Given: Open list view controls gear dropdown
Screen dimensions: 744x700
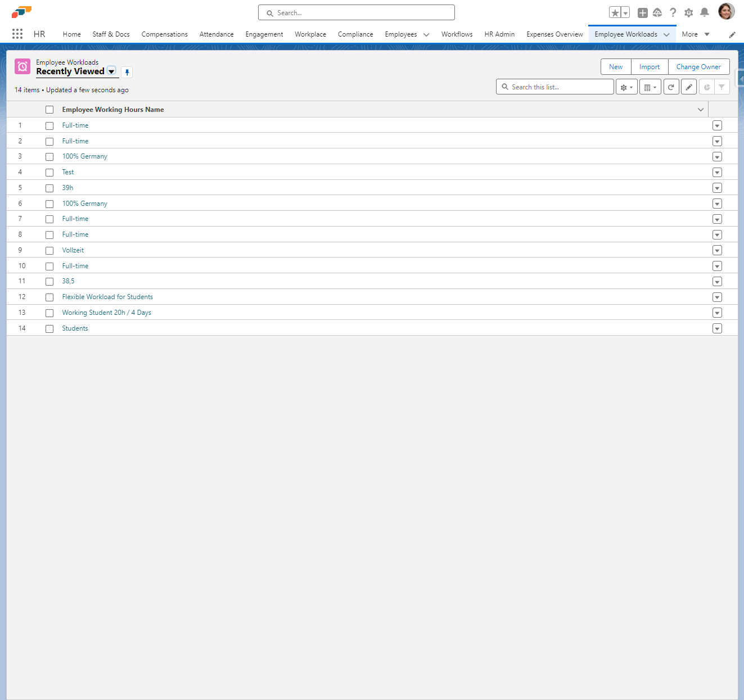Looking at the screenshot, I should click(x=626, y=87).
